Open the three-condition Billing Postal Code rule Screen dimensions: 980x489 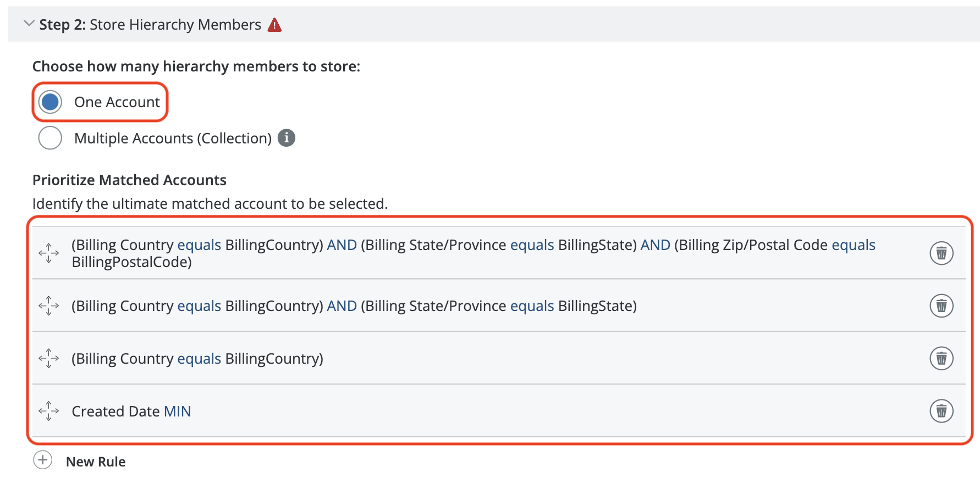[x=473, y=253]
